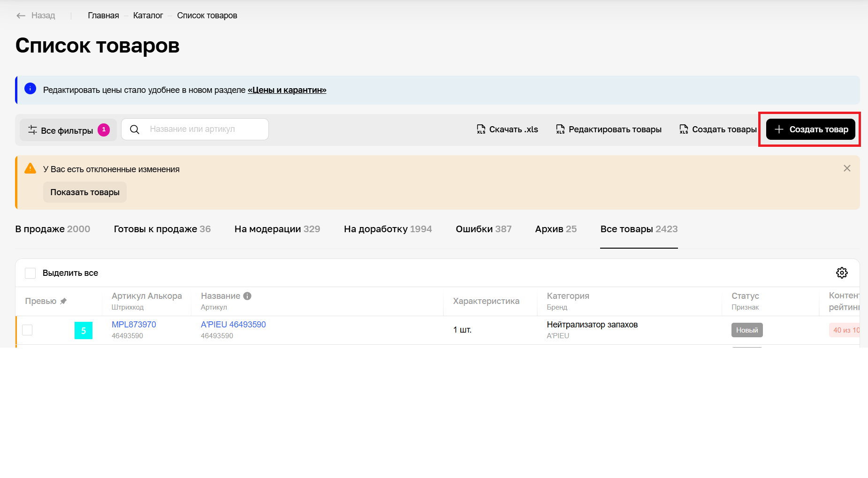This screenshot has height=478, width=868.
Task: Check the Выделить все checkbox
Action: pos(30,273)
